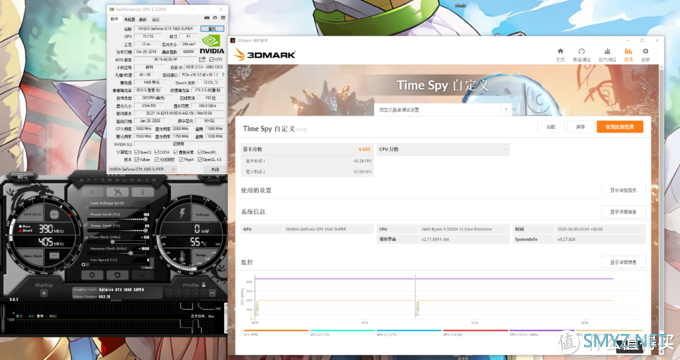Screen dimensions: 680x360
Task: Open the 3DMark Home icon
Action: click(560, 51)
